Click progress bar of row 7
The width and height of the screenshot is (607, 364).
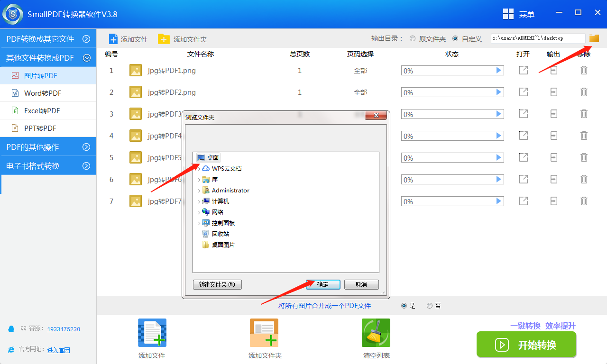pyautogui.click(x=452, y=201)
